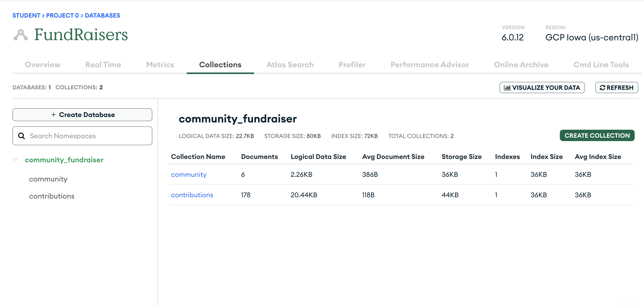This screenshot has width=644, height=306.
Task: Click the community_fundraiser database name in sidebar
Action: pos(64,160)
